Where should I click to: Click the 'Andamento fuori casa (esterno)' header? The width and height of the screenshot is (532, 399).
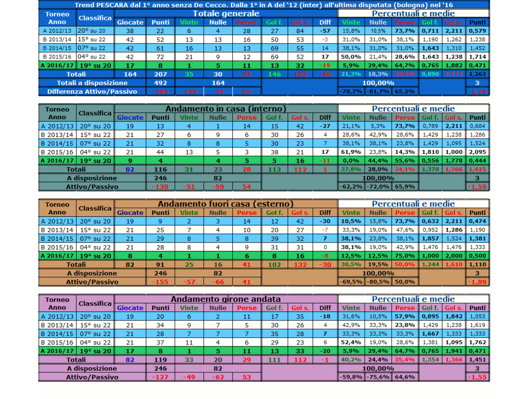click(226, 204)
